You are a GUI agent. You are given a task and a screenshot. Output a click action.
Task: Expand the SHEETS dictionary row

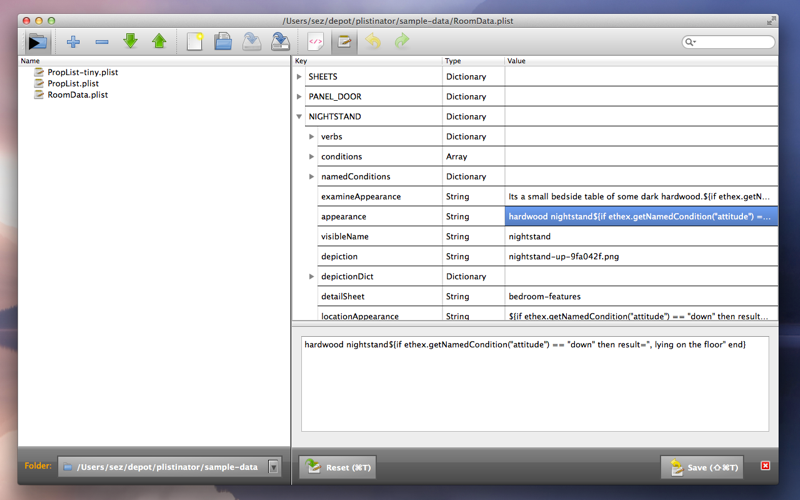point(299,77)
